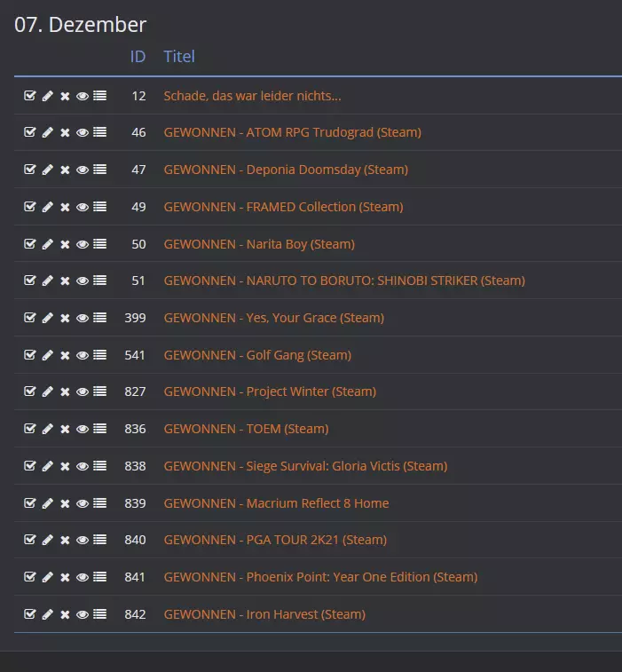Image resolution: width=622 pixels, height=672 pixels.
Task: Open GEWONNEN - Siege Survival: Gloria Victis link
Action: [305, 466]
